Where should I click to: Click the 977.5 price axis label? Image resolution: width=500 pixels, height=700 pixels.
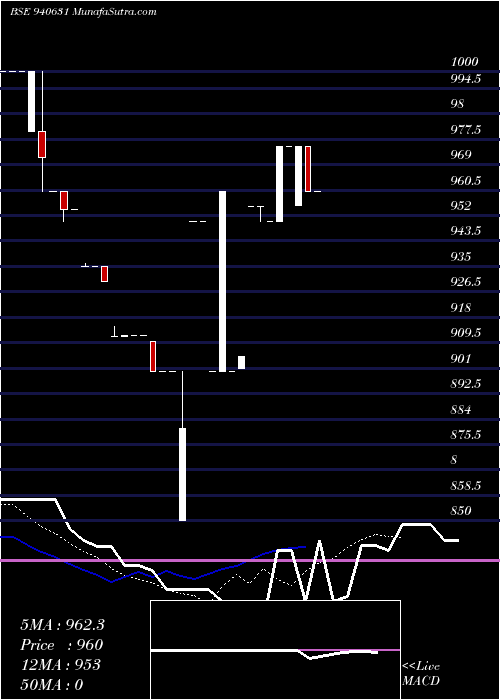click(466, 130)
